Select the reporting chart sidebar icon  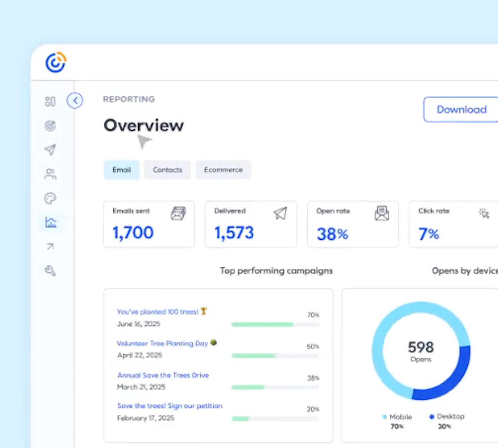(x=51, y=222)
